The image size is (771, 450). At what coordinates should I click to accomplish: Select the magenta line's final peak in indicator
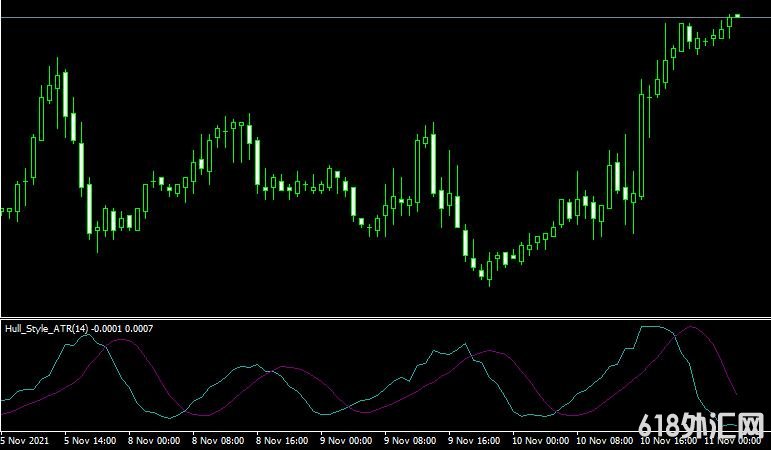point(692,327)
